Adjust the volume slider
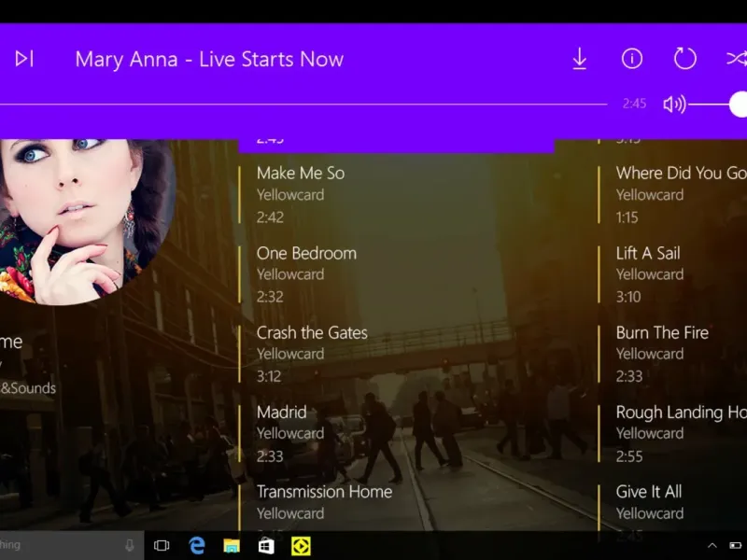This screenshot has height=560, width=747. (x=717, y=104)
